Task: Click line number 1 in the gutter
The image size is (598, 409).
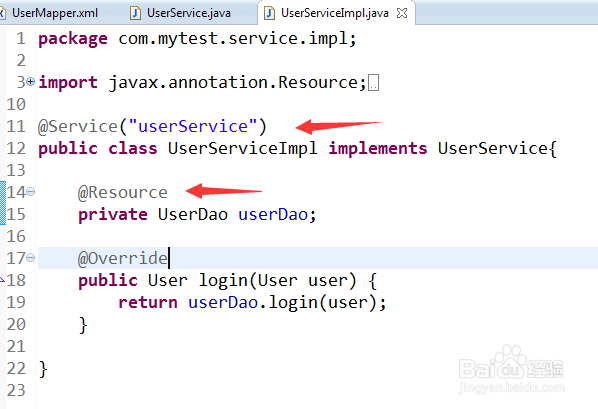Action: click(x=21, y=39)
